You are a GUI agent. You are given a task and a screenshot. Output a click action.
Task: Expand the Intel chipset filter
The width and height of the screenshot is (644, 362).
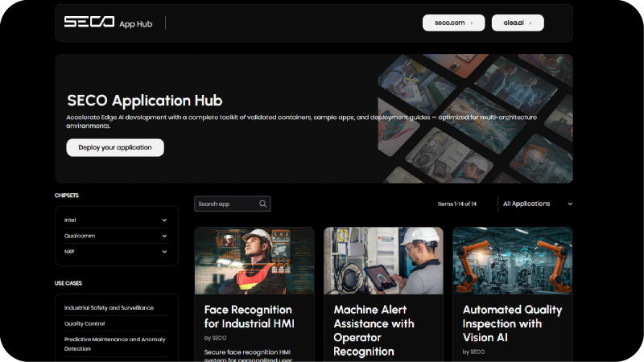(x=116, y=220)
